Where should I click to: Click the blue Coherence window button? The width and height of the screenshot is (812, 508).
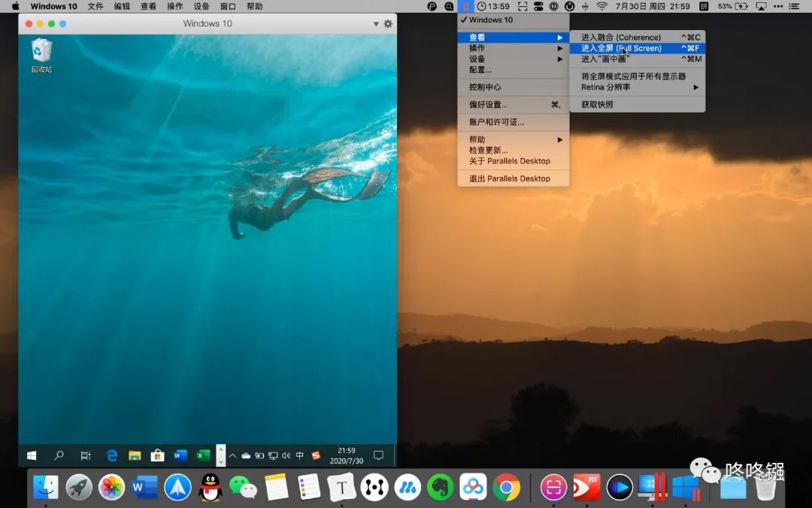coord(62,24)
